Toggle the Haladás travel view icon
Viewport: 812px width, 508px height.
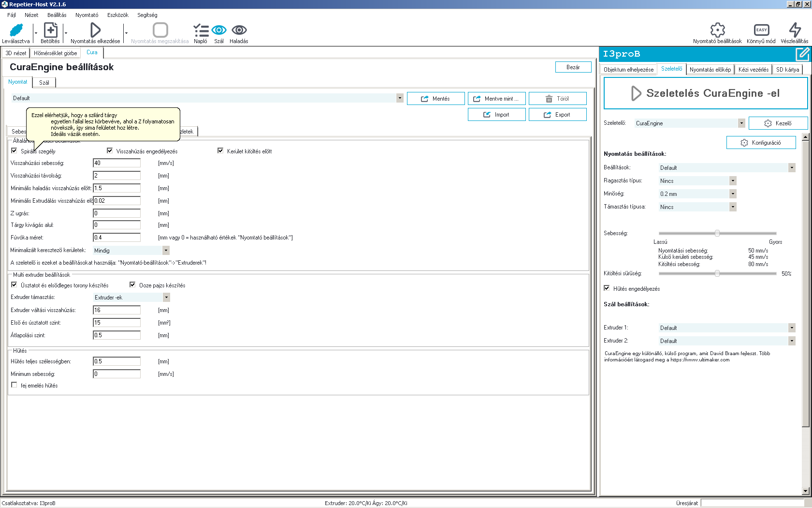click(239, 30)
